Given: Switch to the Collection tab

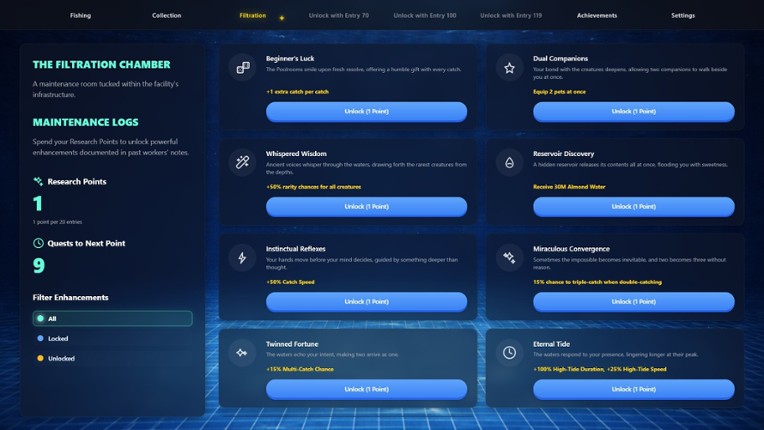Looking at the screenshot, I should [x=167, y=16].
